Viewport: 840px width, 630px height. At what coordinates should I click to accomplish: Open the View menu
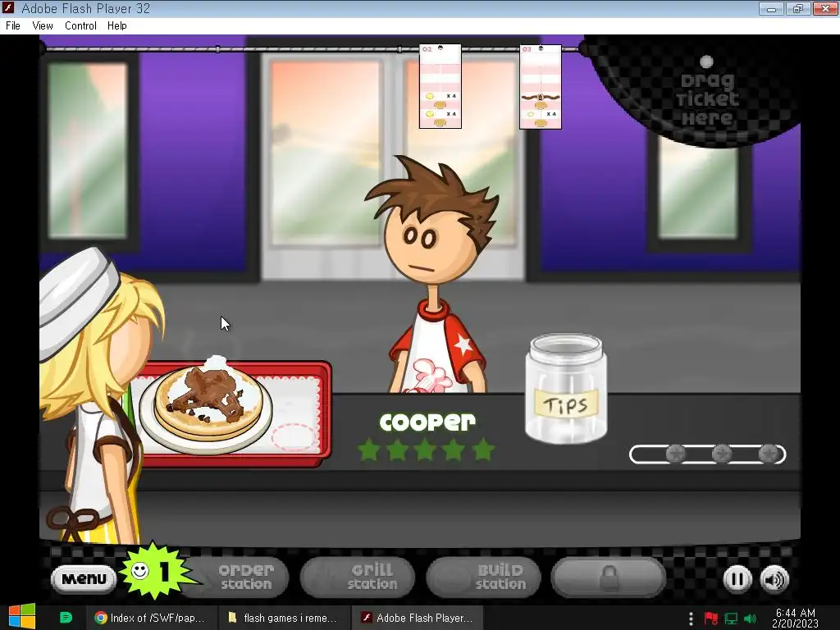point(43,25)
